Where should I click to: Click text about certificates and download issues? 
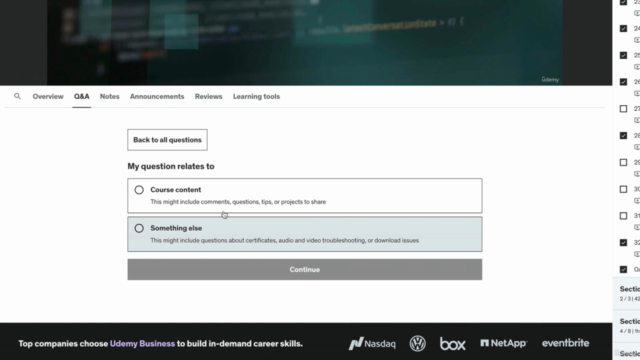click(x=284, y=240)
